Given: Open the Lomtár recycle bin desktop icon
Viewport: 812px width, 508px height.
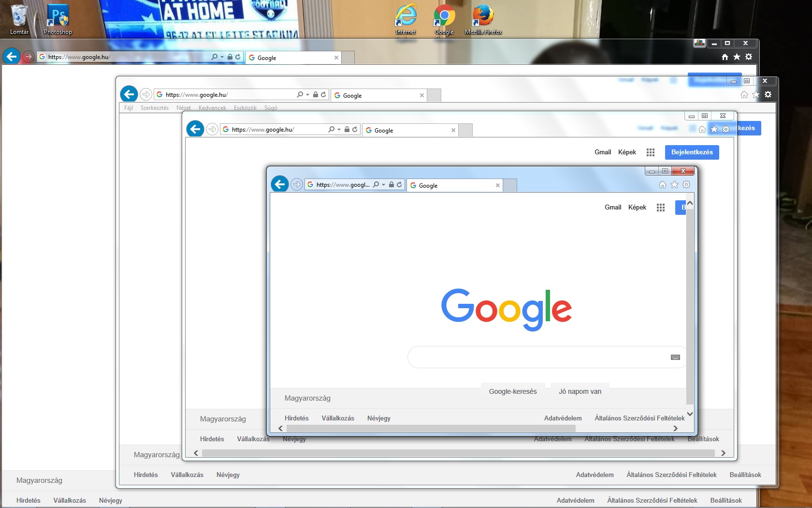Looking at the screenshot, I should [19, 19].
